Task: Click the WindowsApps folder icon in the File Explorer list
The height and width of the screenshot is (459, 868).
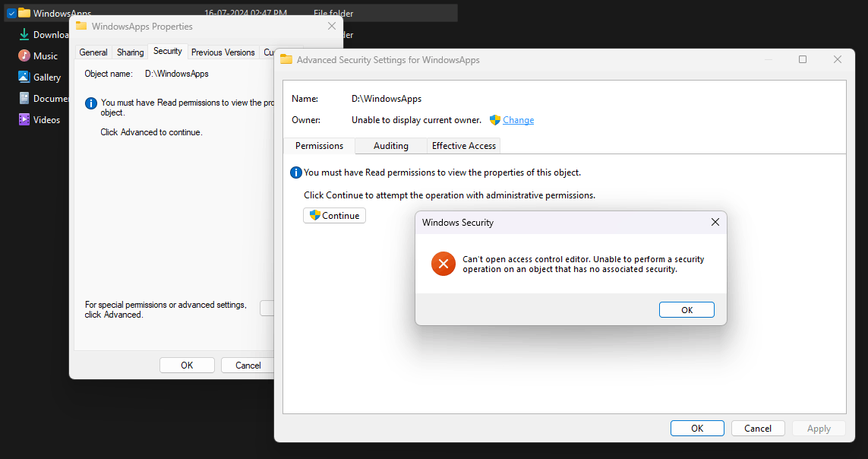Action: 24,13
